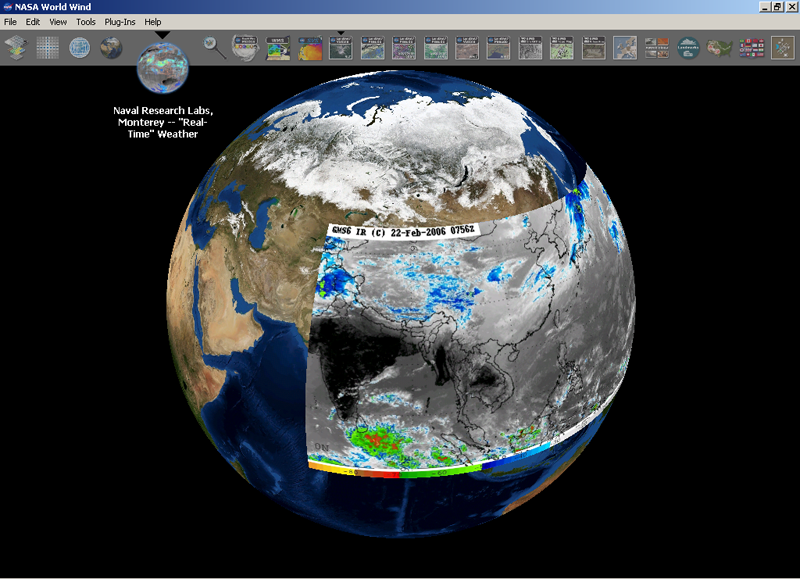The image size is (800, 579).
Task: Open the layer manager stacked-layers icon
Action: 16,48
